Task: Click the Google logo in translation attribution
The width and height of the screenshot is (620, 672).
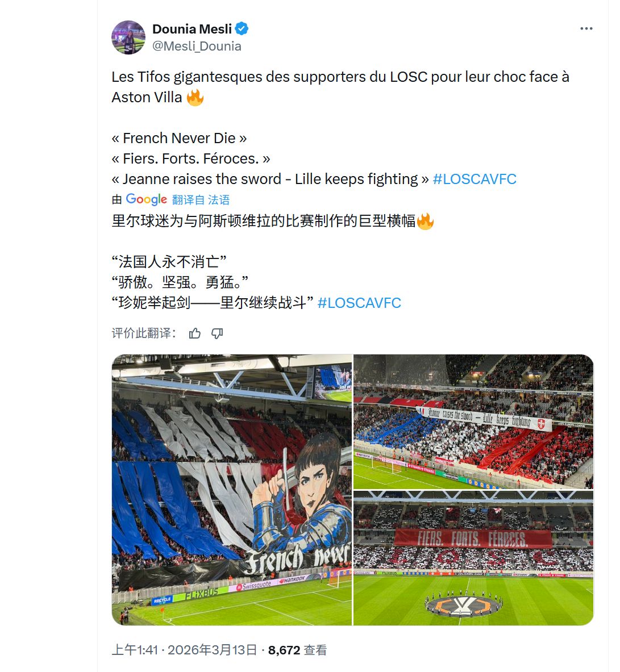Action: pyautogui.click(x=146, y=199)
